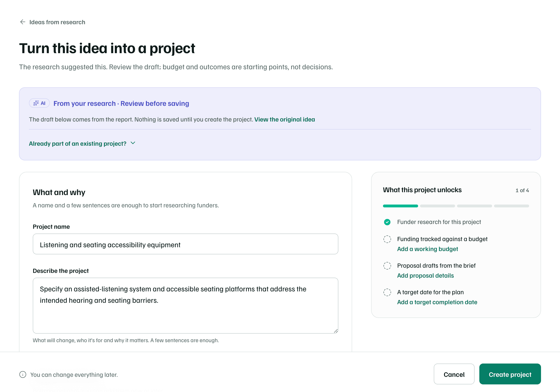This screenshot has height=392, width=560.
Task: Open Add a working budget
Action: pos(427,249)
